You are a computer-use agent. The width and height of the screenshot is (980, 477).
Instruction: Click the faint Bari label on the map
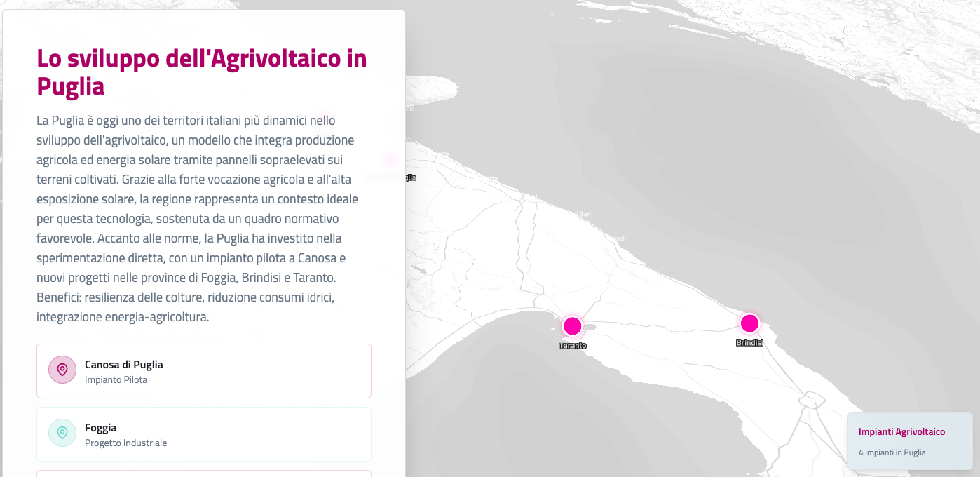coord(583,213)
